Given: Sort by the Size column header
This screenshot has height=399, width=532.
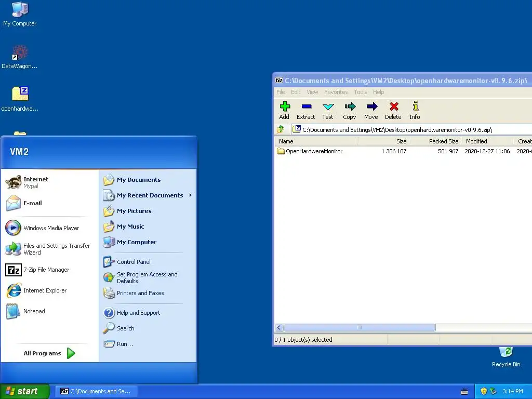Looking at the screenshot, I should (383, 141).
